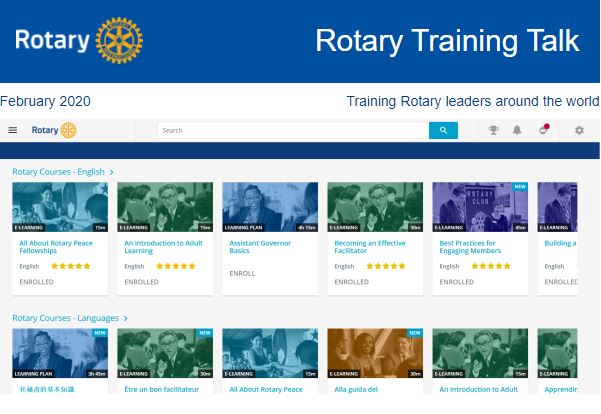The image size is (601, 414).
Task: Click English label under Best Practices for Engaging Members
Action: coord(449,266)
